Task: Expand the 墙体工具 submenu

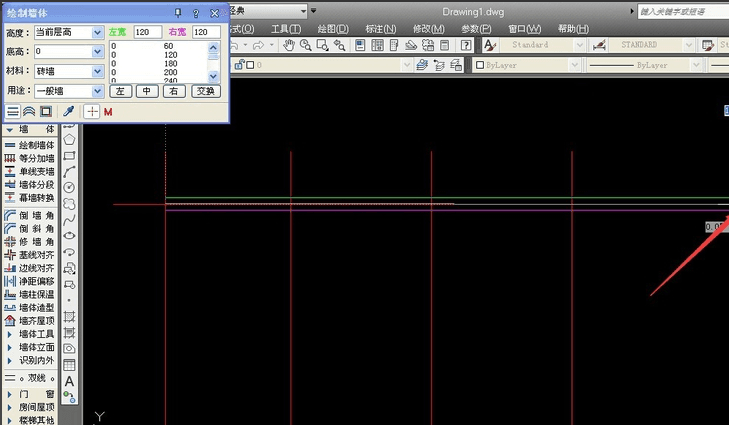Action: (30, 334)
